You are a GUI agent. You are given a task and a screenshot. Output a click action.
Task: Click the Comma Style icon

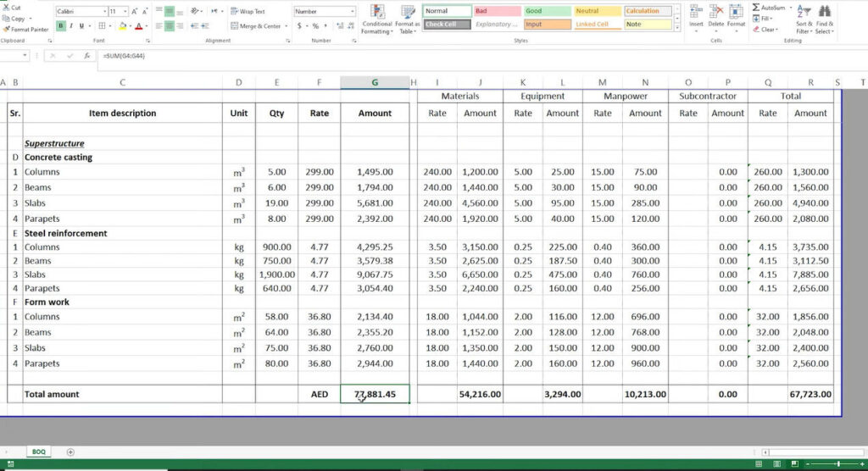(325, 25)
